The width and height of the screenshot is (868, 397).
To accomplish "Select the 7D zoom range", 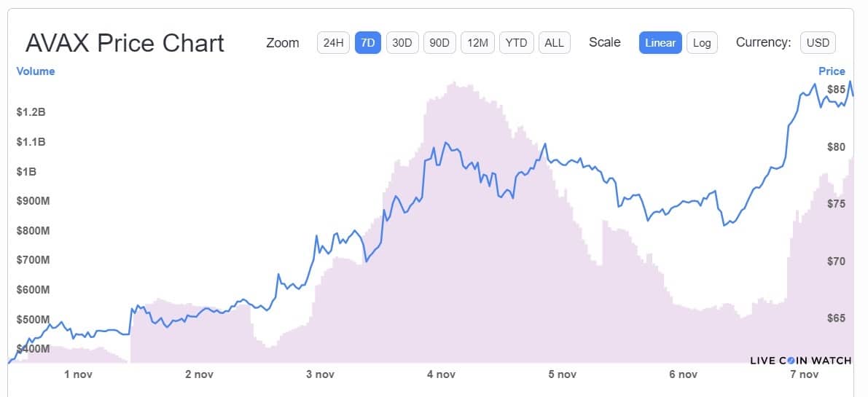I will coord(368,42).
